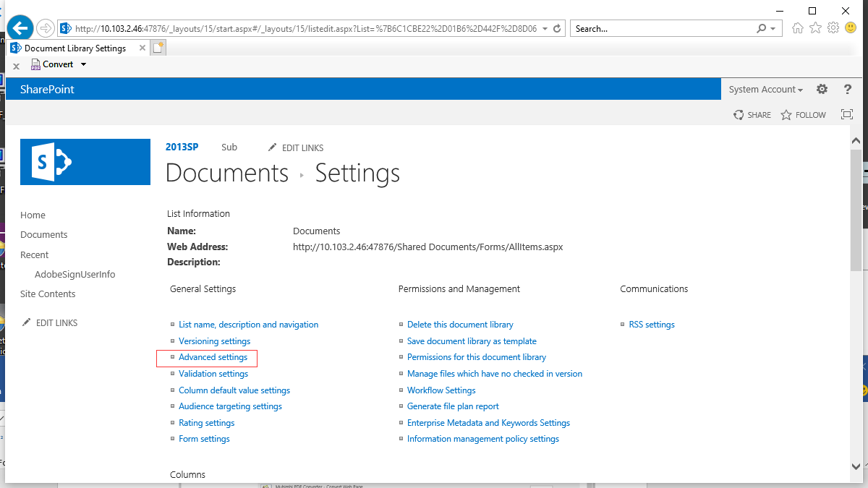Click in the browser Search box
Screen dimensions: 868x488
(x=662, y=29)
